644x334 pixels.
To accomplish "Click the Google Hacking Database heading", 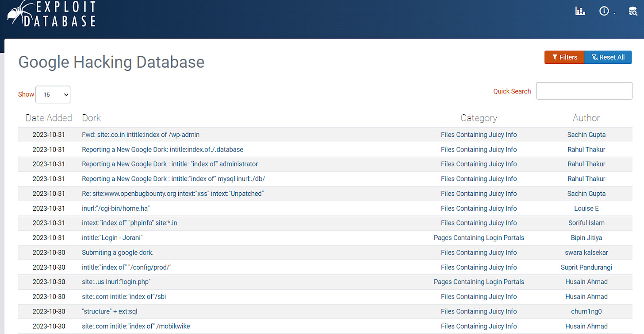I will coord(111,62).
